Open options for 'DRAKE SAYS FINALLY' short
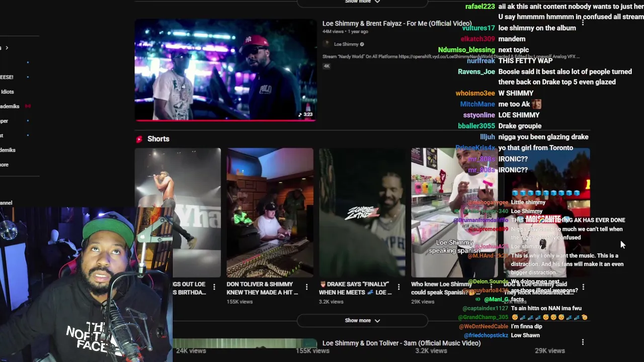This screenshot has height=362, width=644. pos(398,287)
